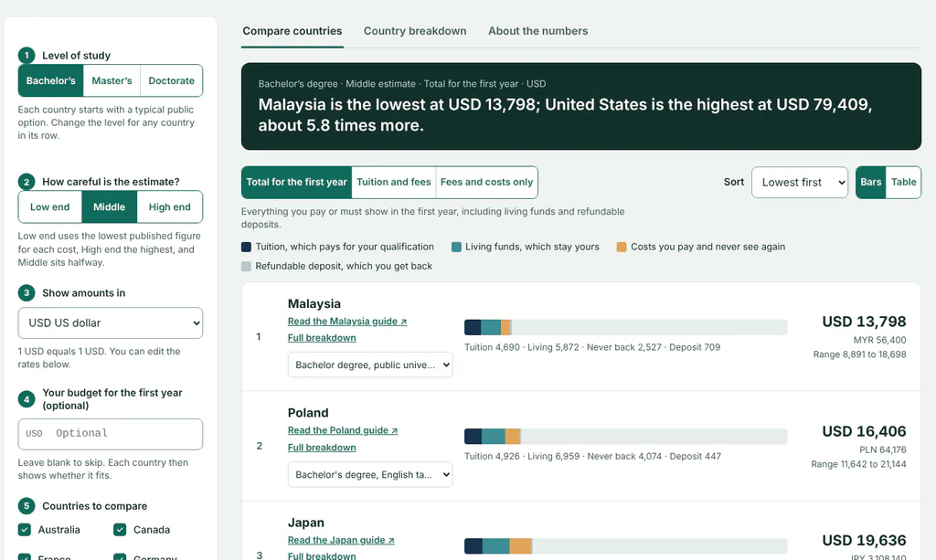Select Doctorate level of study

[171, 80]
